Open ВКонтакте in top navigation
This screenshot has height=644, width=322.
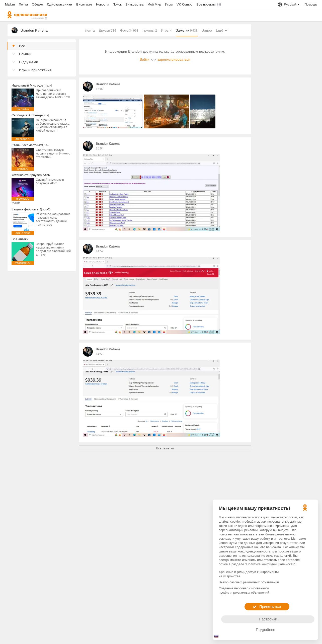point(84,5)
